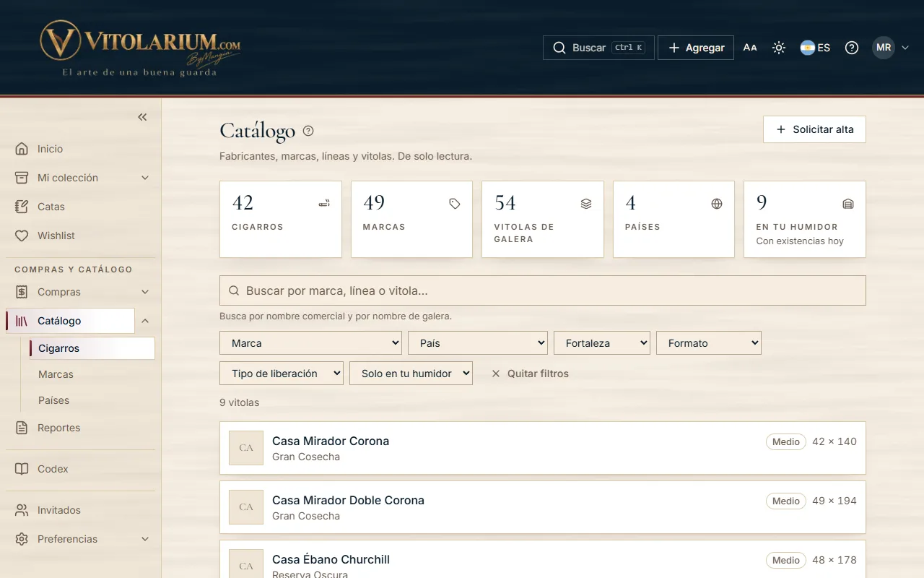Open the help question mark in header
924x578 pixels.
[852, 48]
